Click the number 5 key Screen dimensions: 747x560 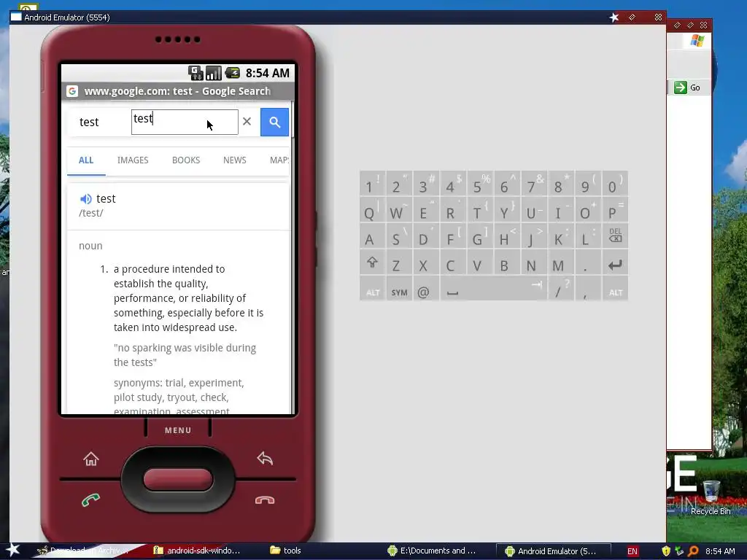480,184
